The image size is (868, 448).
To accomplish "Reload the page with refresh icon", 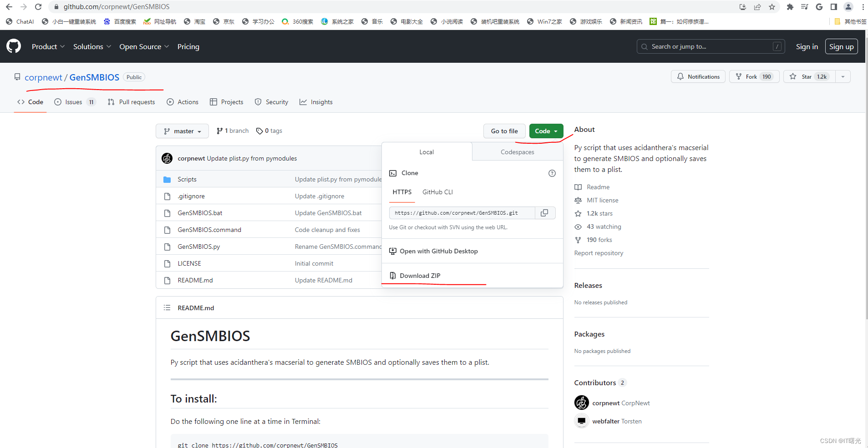I will pyautogui.click(x=38, y=7).
